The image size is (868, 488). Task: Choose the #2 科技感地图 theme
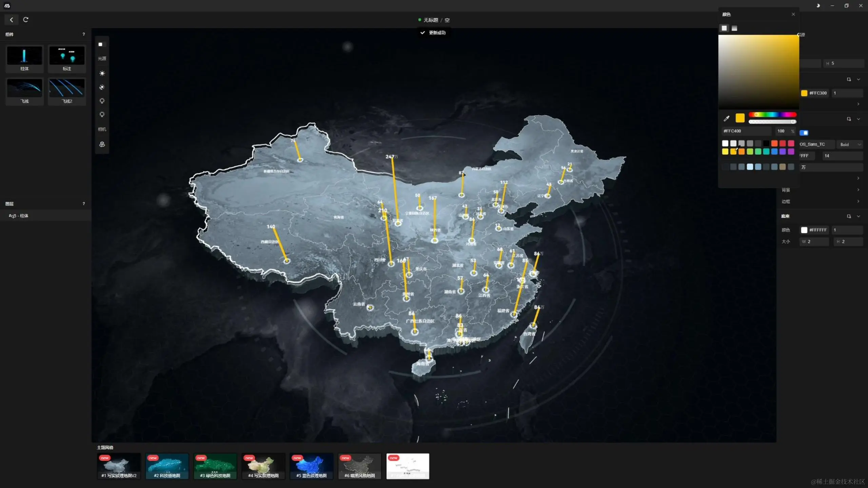tap(167, 466)
